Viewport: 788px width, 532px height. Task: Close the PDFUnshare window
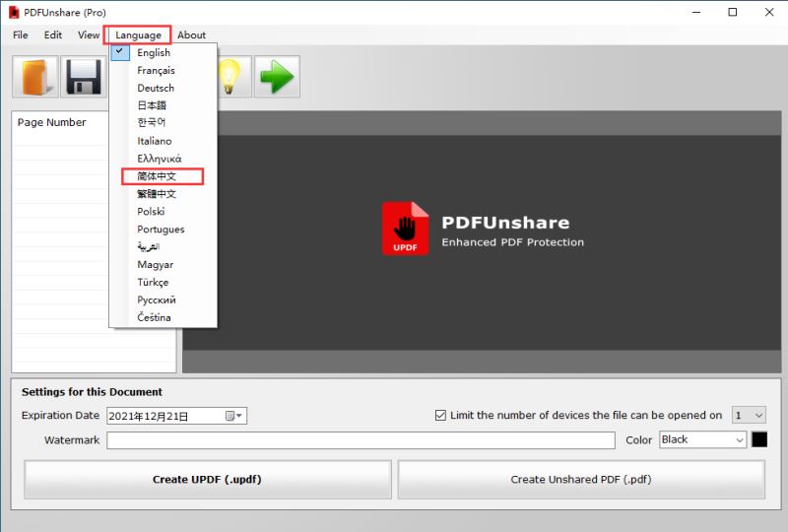point(769,12)
